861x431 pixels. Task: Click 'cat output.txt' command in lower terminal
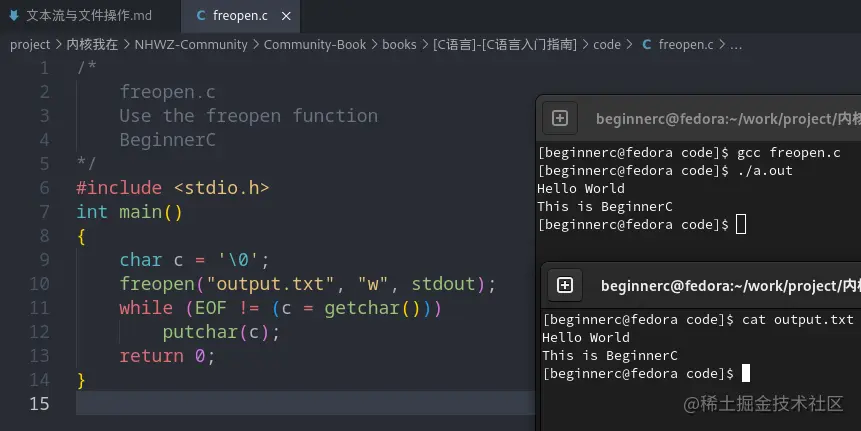(798, 320)
